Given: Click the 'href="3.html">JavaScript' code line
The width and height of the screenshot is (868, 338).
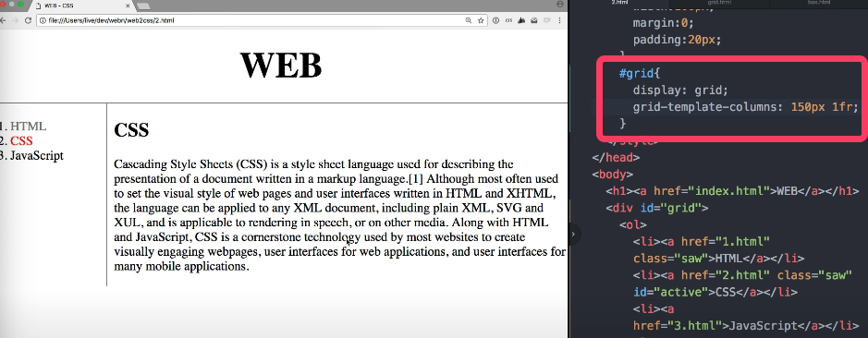Looking at the screenshot, I should click(746, 325).
